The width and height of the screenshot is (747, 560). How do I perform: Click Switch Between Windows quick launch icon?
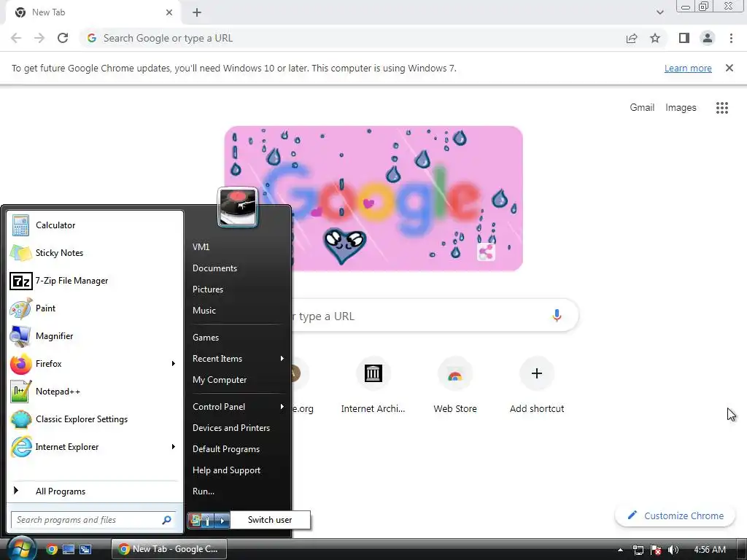pos(85,549)
